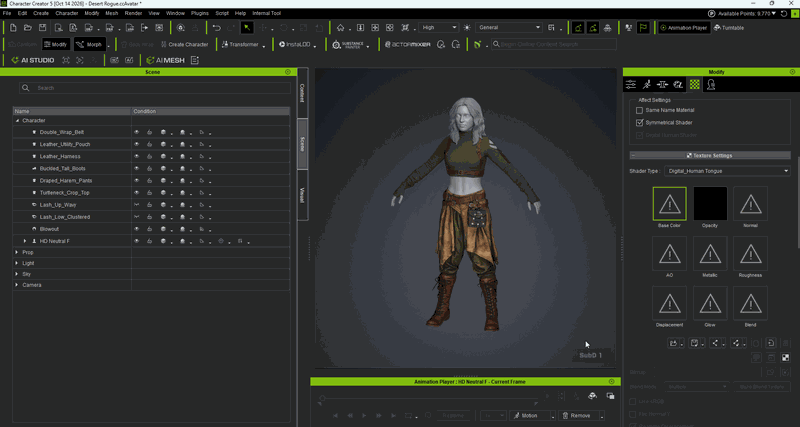Open the General lighting preset dropdown
The width and height of the screenshot is (800, 427).
pos(508,28)
